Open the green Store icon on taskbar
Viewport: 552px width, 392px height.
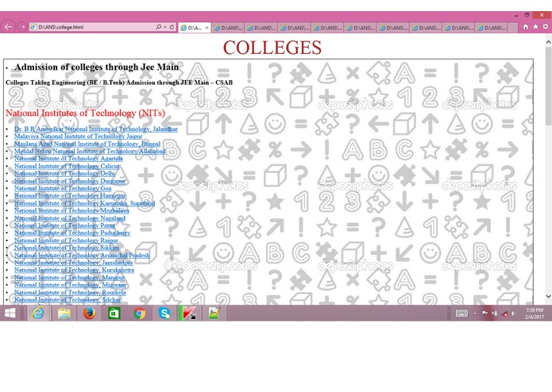point(114,313)
